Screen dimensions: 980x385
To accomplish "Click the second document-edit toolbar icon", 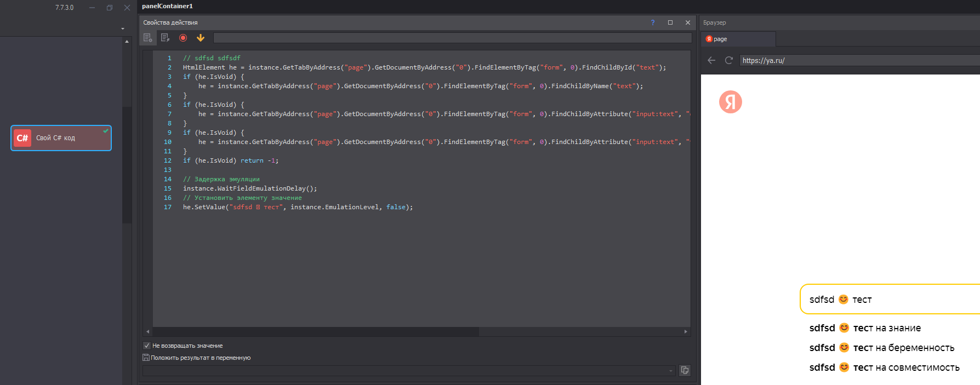I will (x=165, y=38).
